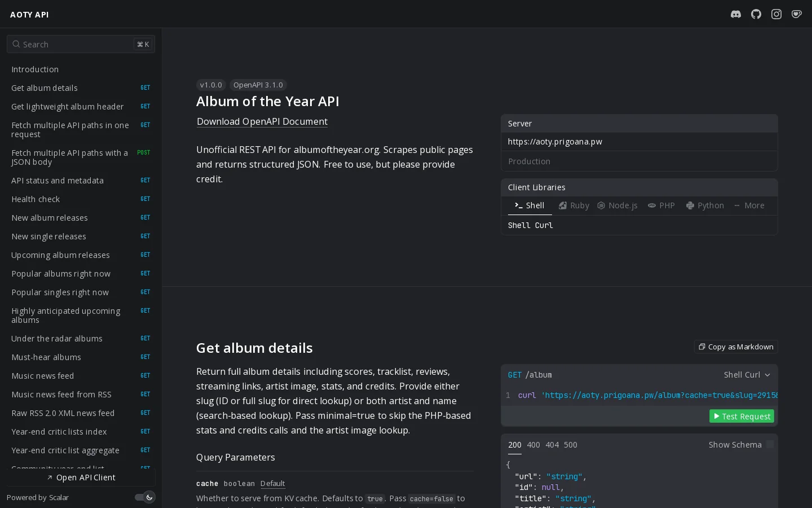This screenshot has height=508, width=812.
Task: Open Introduction in sidebar
Action: coord(81,69)
